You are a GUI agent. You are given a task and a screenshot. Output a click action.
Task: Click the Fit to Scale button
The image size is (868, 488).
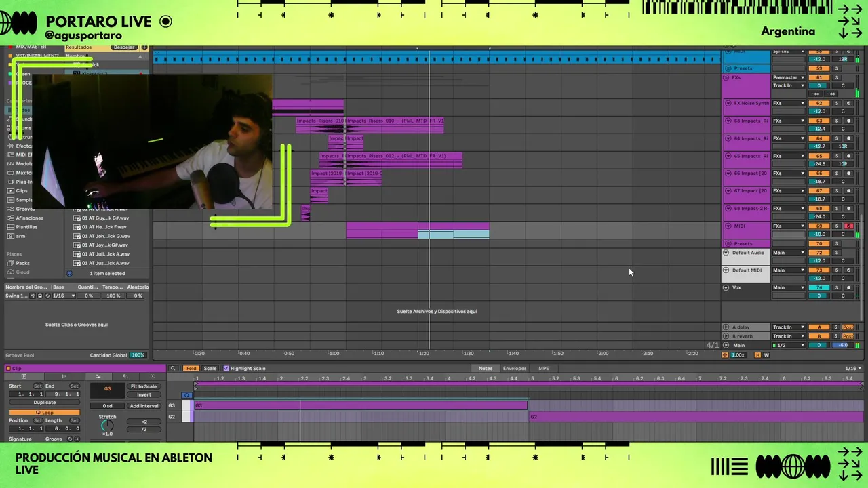144,386
